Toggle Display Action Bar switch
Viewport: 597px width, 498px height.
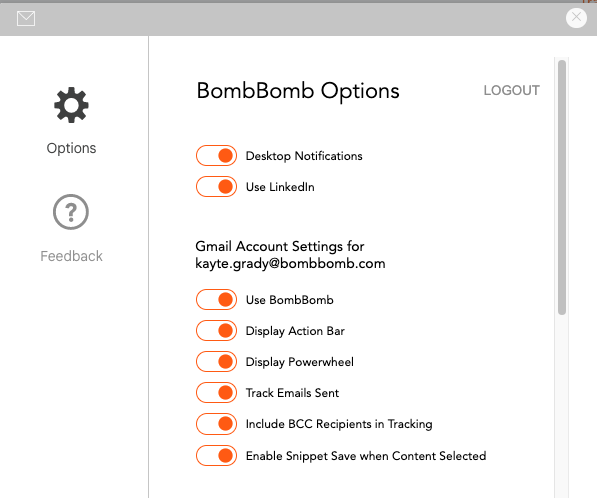coord(216,330)
